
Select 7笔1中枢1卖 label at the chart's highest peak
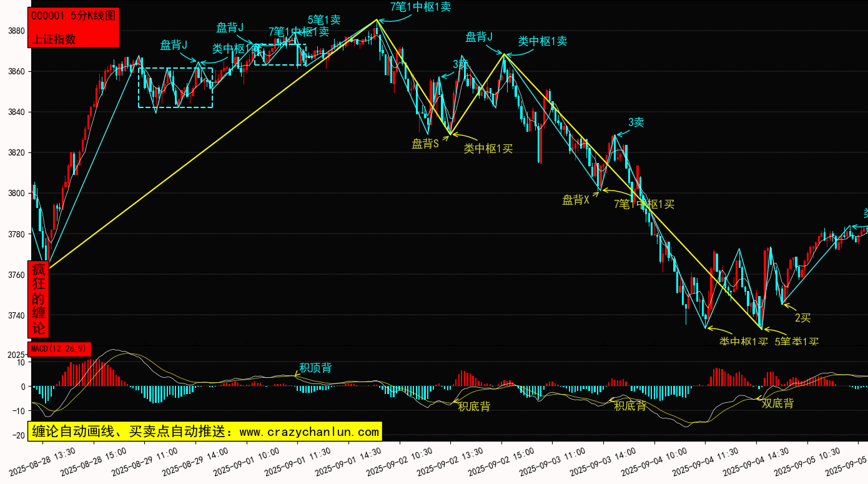(x=420, y=7)
